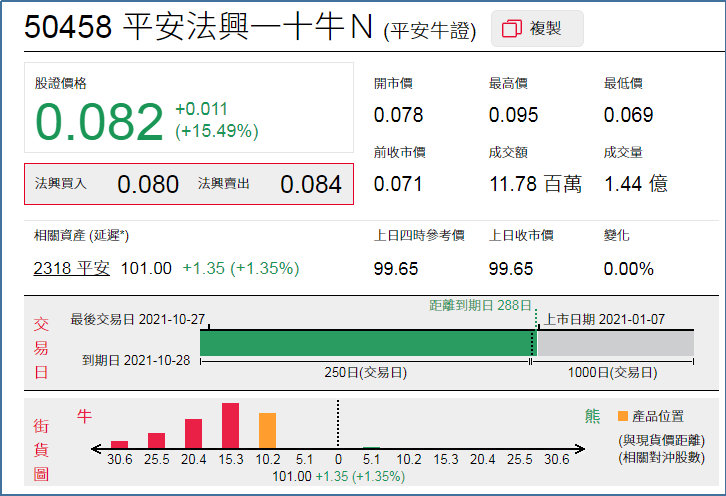This screenshot has width=726, height=496.
Task: Click the small red bull bar at 30.6
Action: point(119,445)
